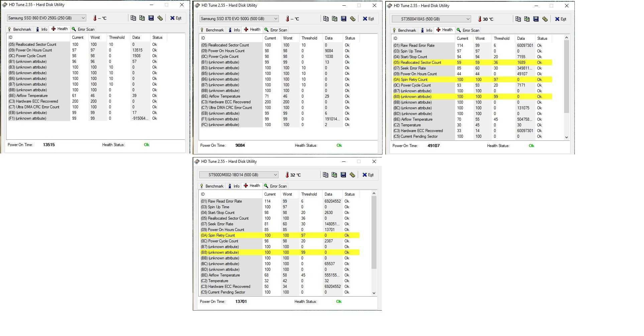The image size is (644, 336).
Task: Open drive dropdown showing ST500DM002-1BD14
Action: (x=239, y=175)
